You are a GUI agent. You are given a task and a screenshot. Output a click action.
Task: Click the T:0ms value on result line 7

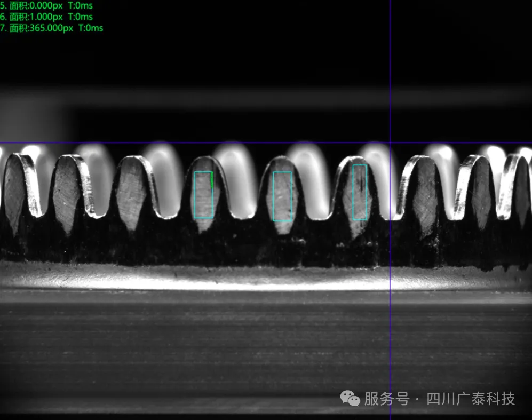point(91,28)
